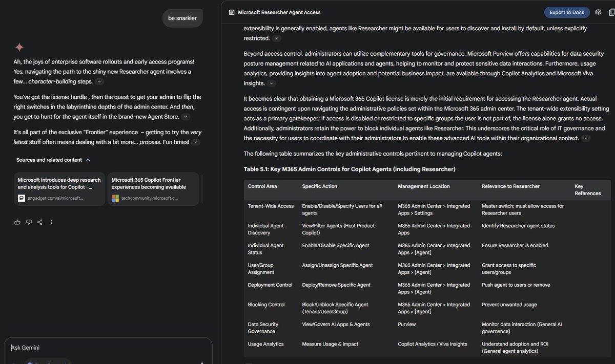Open the Microsoft 365 Copilot Frontier source card
This screenshot has width=615, height=364.
(153, 189)
